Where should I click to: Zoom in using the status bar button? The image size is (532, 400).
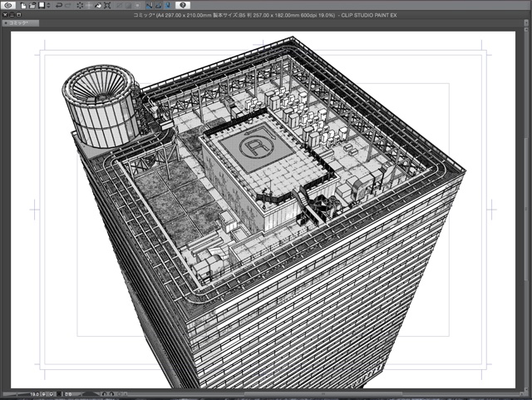pyautogui.click(x=52, y=394)
